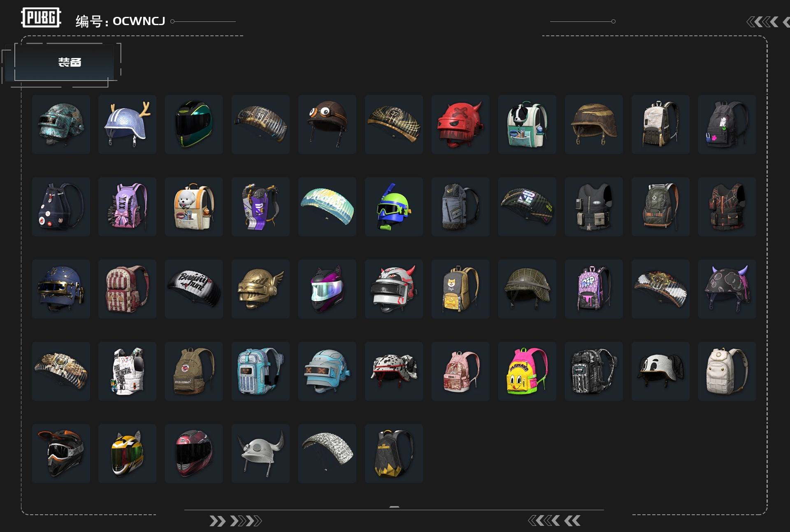Choose the brown camo helmet

(594, 124)
